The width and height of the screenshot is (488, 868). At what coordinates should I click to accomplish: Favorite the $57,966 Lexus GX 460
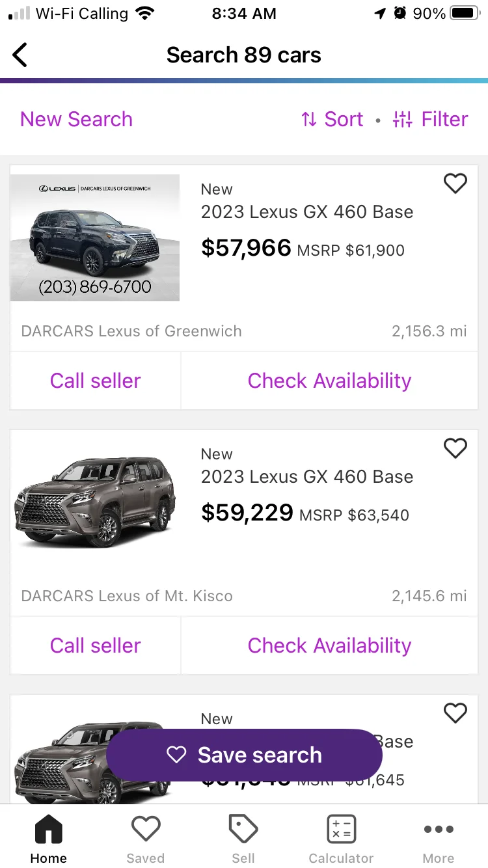point(455,183)
